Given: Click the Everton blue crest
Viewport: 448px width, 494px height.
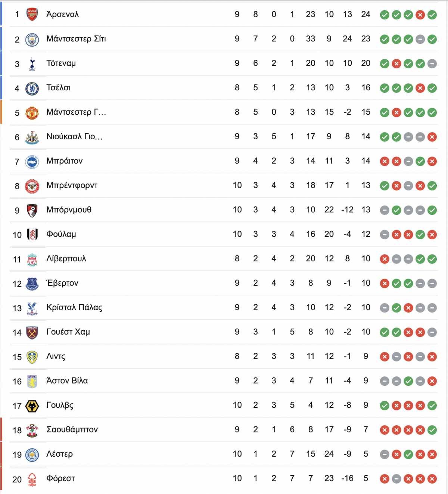Looking at the screenshot, I should [x=32, y=284].
